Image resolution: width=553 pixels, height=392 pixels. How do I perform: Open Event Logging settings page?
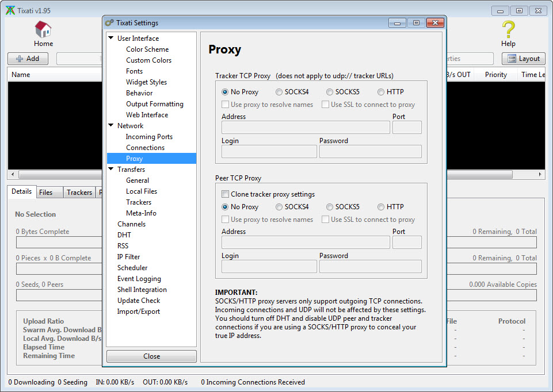pyautogui.click(x=139, y=279)
